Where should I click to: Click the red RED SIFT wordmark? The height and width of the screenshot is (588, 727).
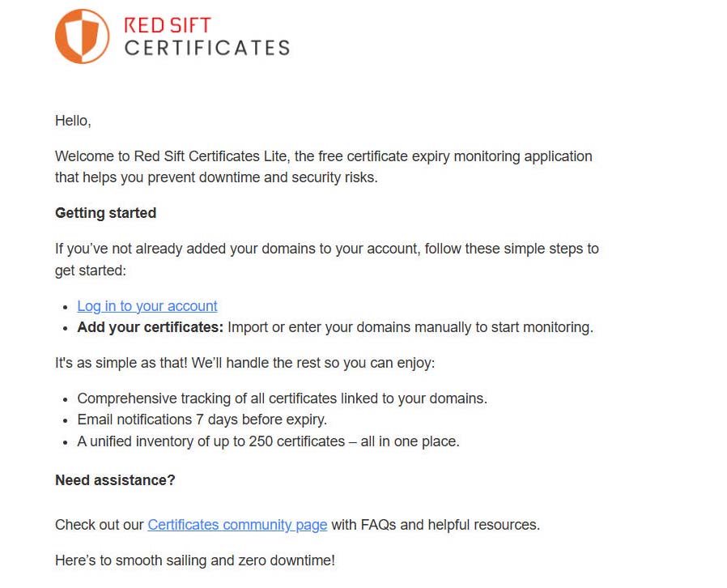168,25
